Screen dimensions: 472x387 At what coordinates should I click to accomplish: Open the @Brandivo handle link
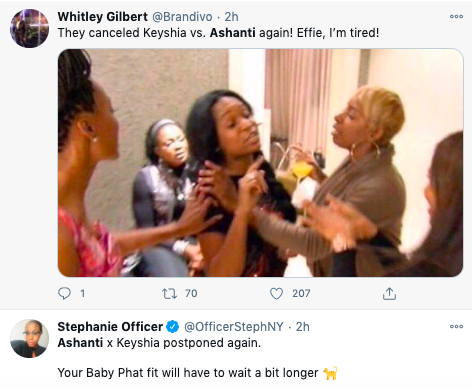pos(182,17)
